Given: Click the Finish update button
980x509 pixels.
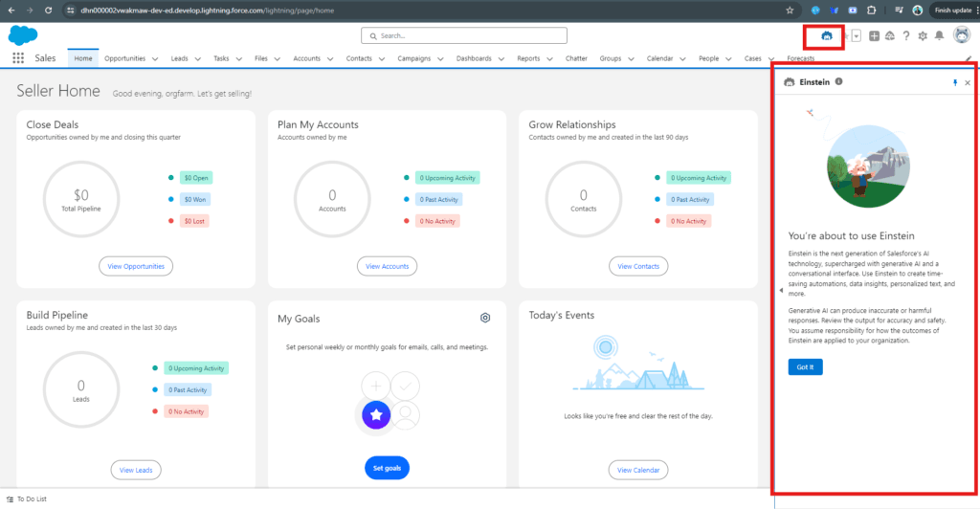Looking at the screenshot, I should [x=954, y=10].
